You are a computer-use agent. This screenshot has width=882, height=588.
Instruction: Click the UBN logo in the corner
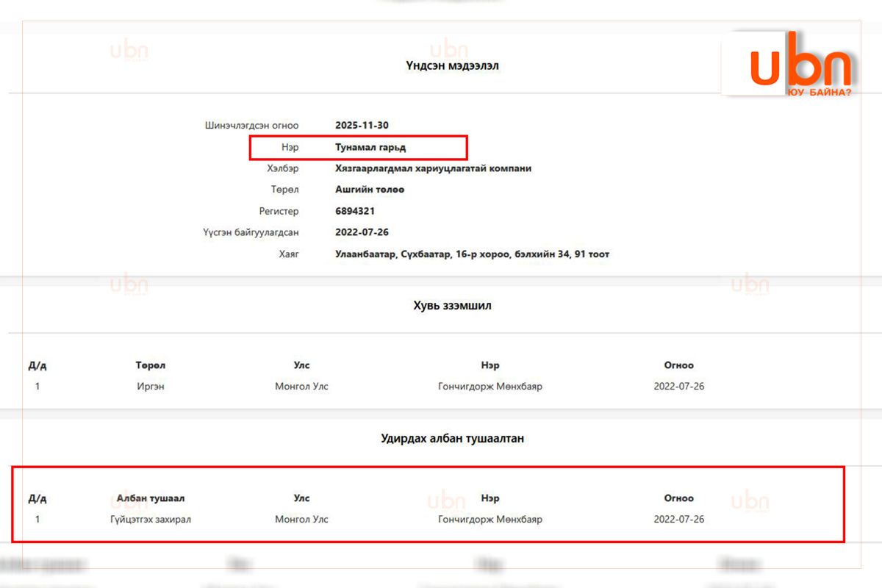point(799,68)
